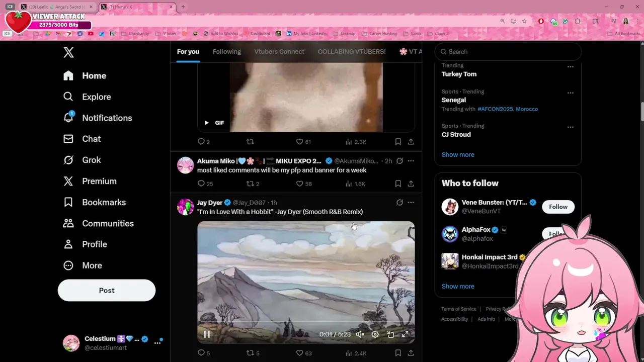The image size is (644, 362).
Task: Select the For you tab
Action: pos(188,52)
